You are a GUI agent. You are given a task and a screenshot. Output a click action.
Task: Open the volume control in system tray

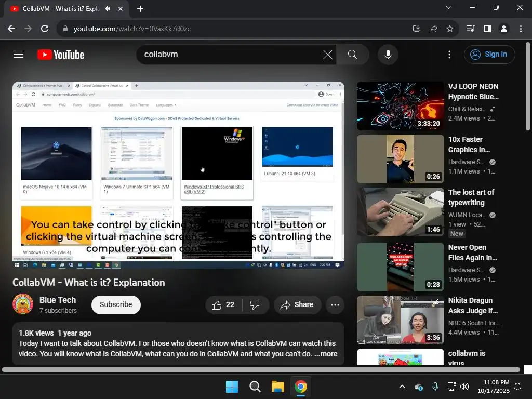coord(464,387)
